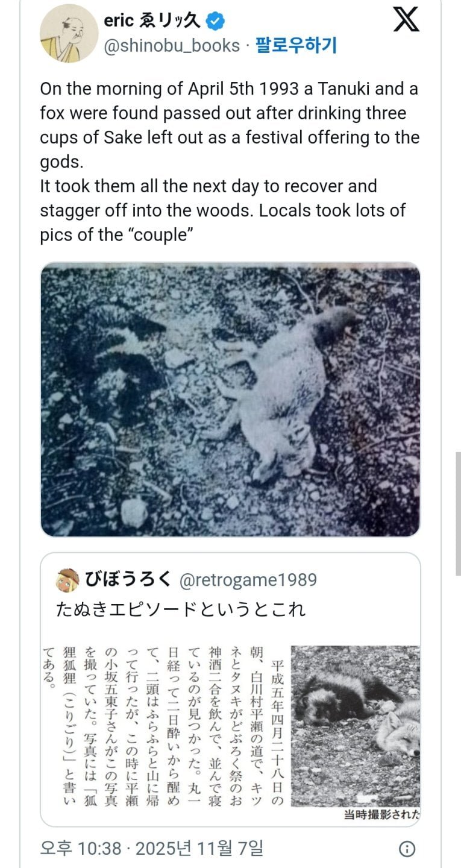Viewport: 461px width, 868px height.
Task: Open the tweet info icon
Action: click(407, 849)
